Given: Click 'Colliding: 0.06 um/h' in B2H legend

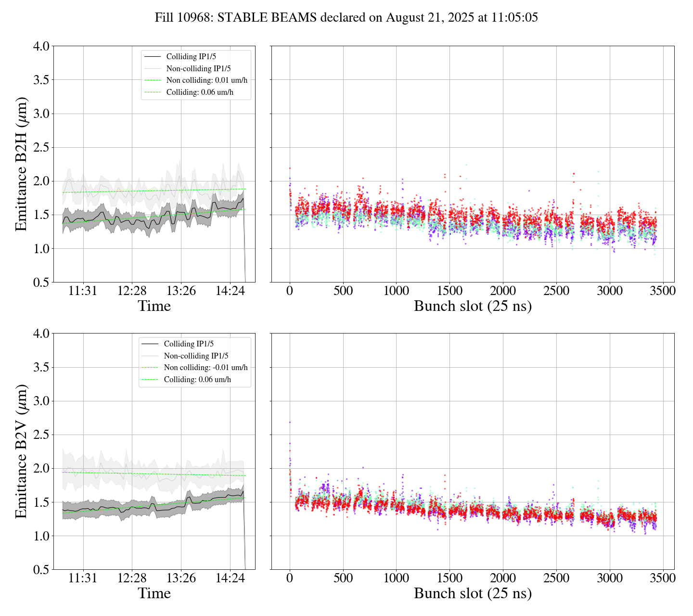Looking at the screenshot, I should pyautogui.click(x=200, y=92).
